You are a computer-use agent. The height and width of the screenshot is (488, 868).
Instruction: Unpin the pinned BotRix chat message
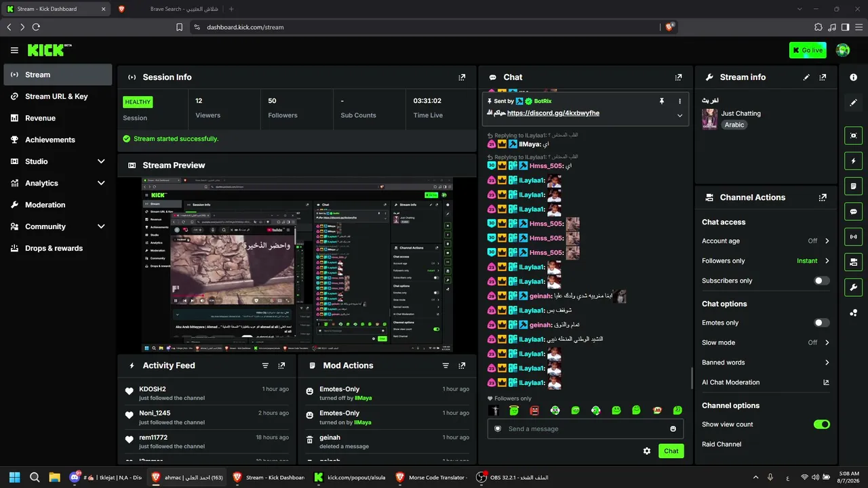pyautogui.click(x=662, y=101)
